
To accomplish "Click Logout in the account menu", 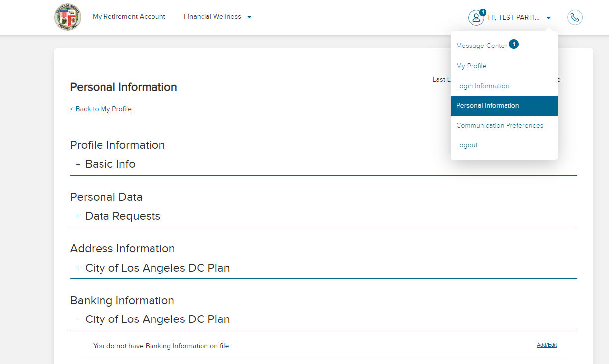I will (467, 145).
